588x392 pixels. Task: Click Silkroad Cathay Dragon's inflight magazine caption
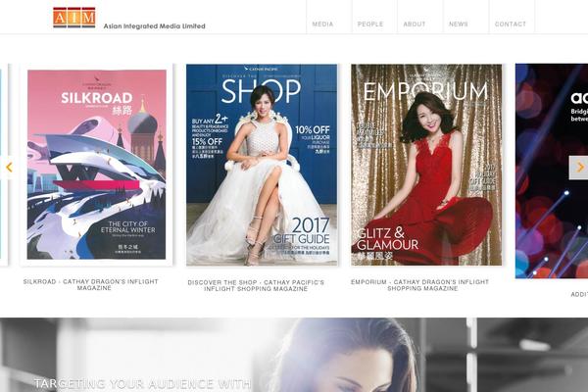click(x=91, y=284)
